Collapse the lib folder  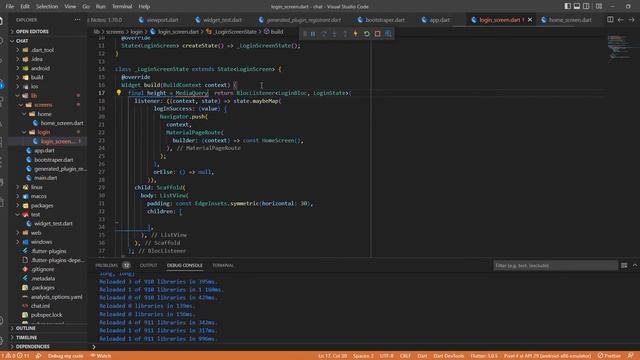click(x=48, y=96)
